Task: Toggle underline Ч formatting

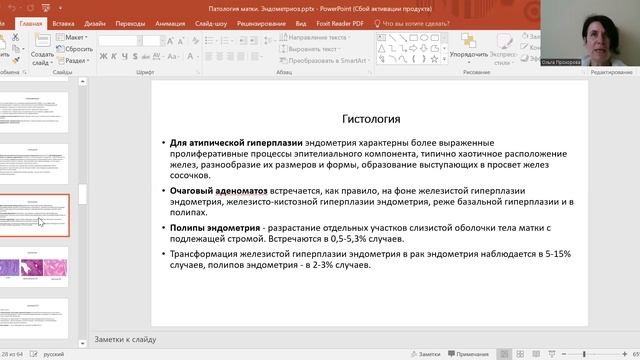Action: (124, 56)
